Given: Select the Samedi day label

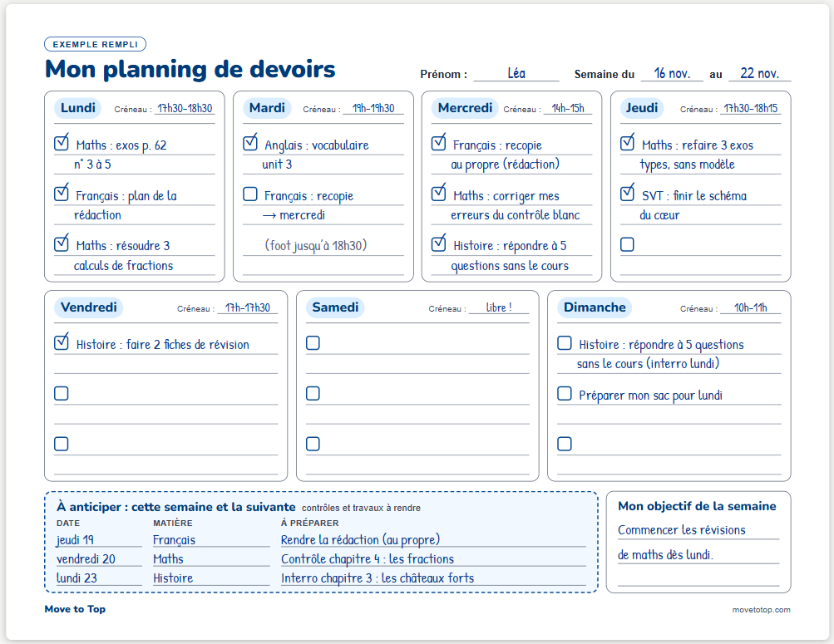Looking at the screenshot, I should [335, 307].
